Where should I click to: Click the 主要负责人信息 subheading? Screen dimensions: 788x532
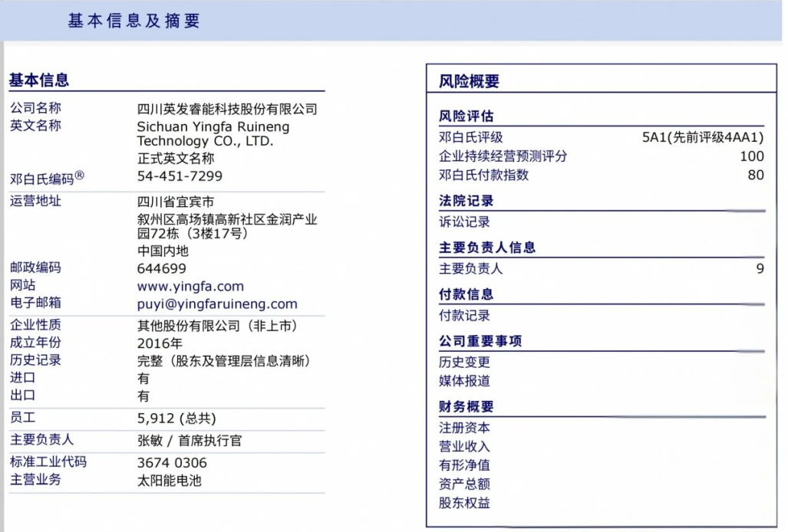pyautogui.click(x=487, y=248)
